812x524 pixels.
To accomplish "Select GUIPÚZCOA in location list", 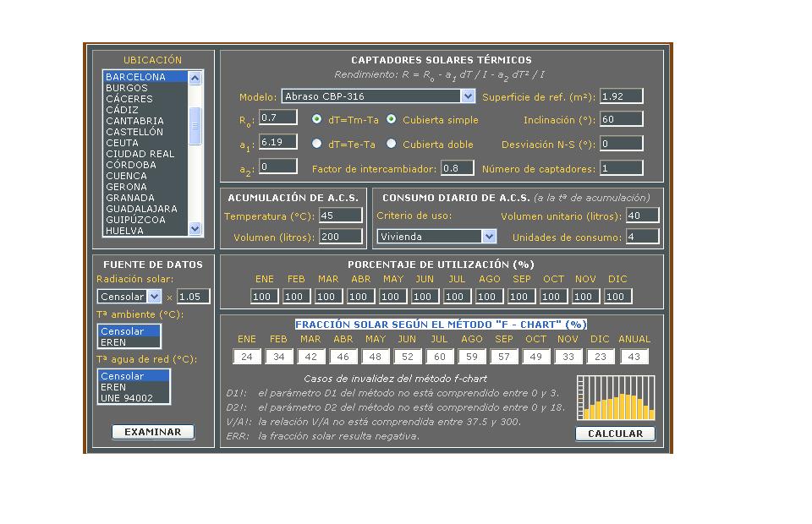I will pos(145,220).
